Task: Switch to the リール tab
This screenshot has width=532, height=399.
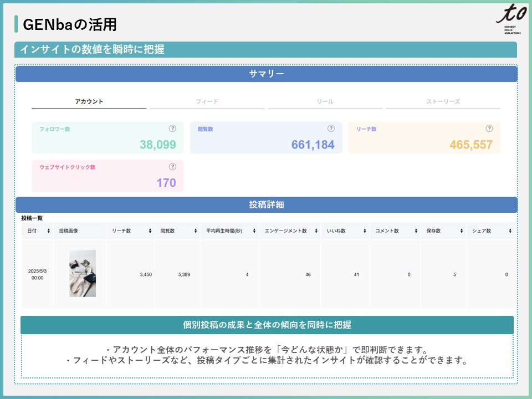Action: (x=325, y=102)
